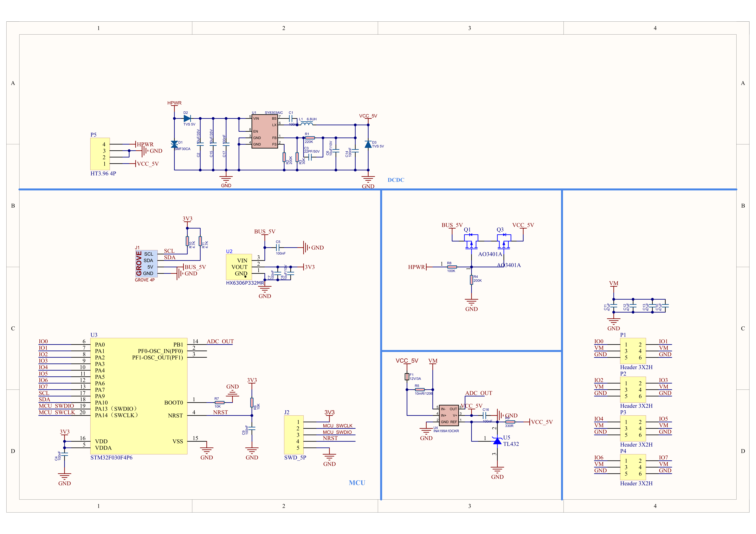The width and height of the screenshot is (756, 534).
Task: Click the D2 diode symbol
Action: 187,118
